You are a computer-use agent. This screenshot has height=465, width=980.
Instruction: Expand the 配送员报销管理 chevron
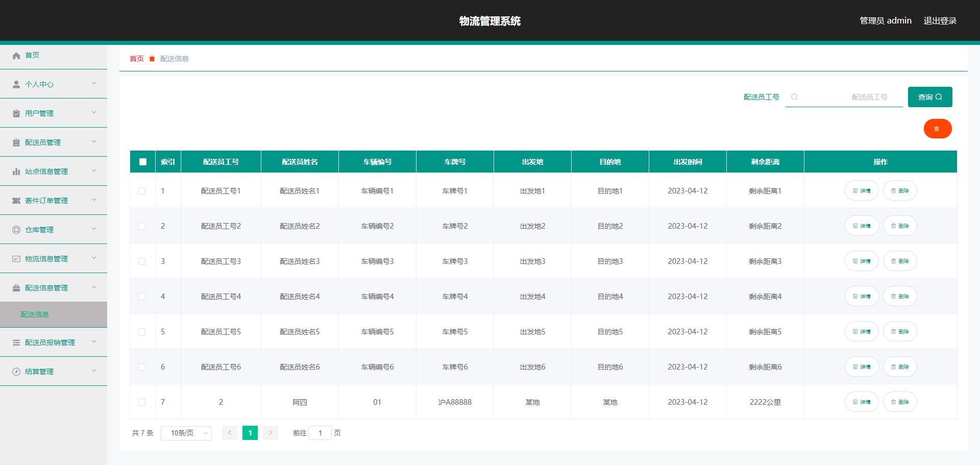pos(94,341)
